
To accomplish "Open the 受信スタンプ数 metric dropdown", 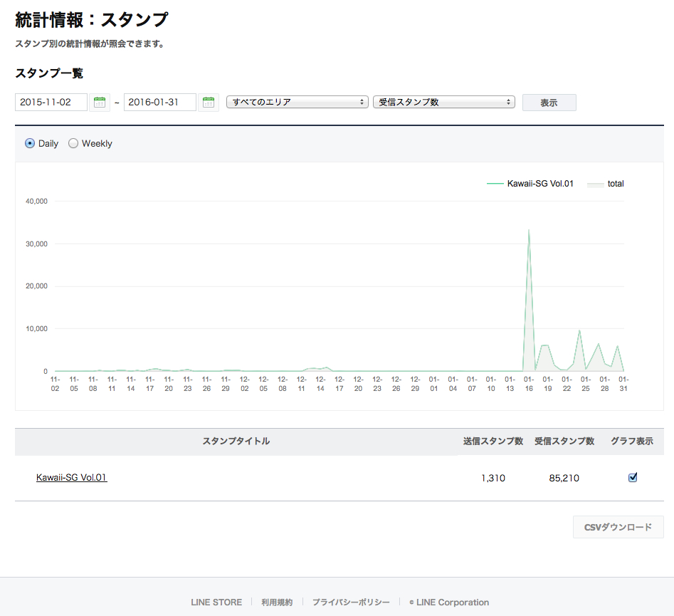I will tap(444, 102).
